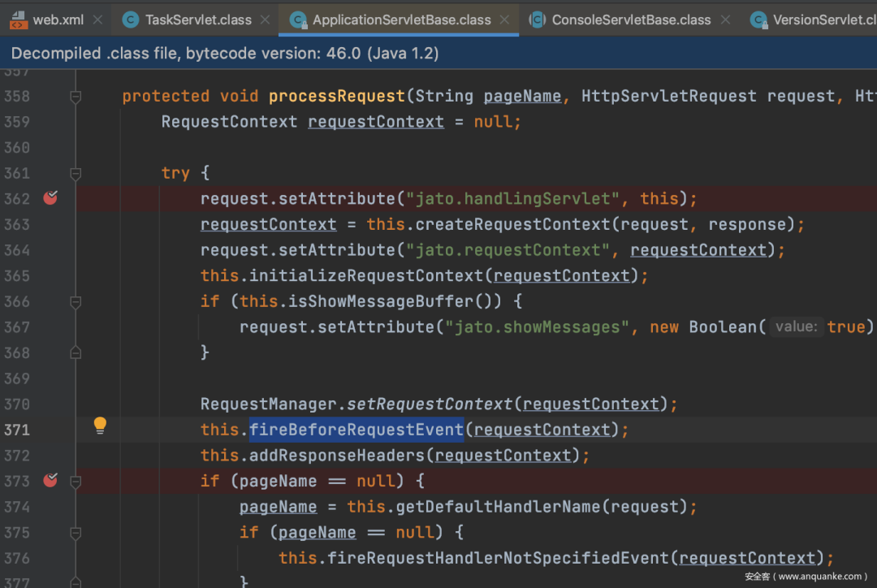Collapse the try block at line 361

pos(76,174)
